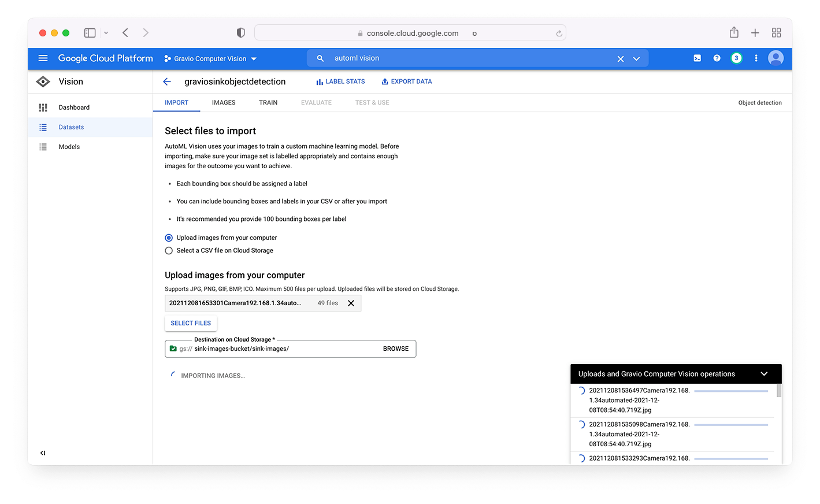Click the SELECT FILES button
The height and width of the screenshot is (504, 820).
(191, 323)
